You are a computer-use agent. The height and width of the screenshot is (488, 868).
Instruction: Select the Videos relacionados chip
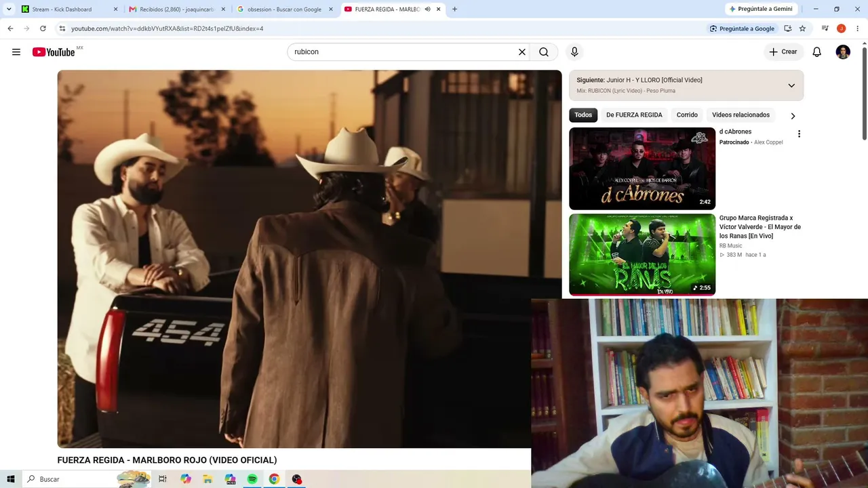[741, 115]
